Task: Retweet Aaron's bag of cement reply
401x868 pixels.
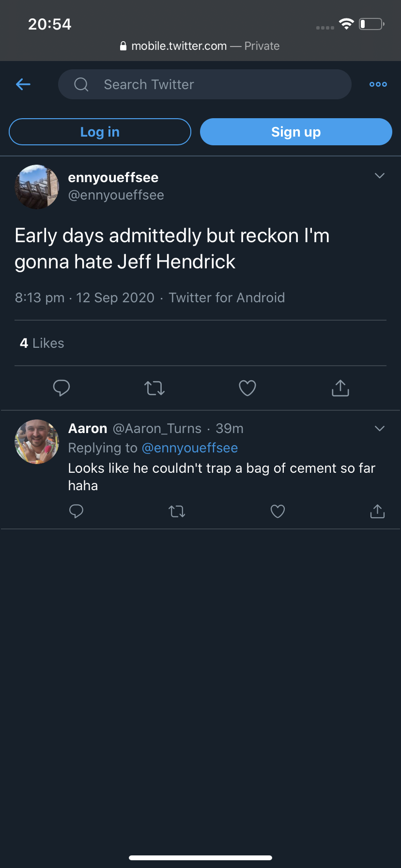Action: click(x=177, y=511)
